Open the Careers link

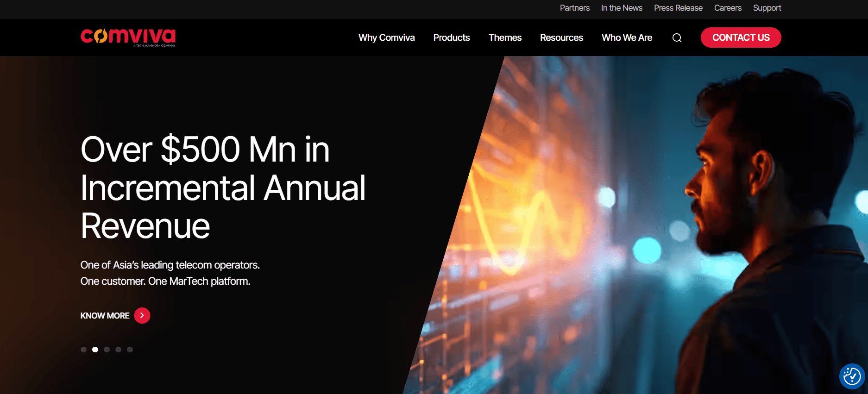pyautogui.click(x=728, y=8)
